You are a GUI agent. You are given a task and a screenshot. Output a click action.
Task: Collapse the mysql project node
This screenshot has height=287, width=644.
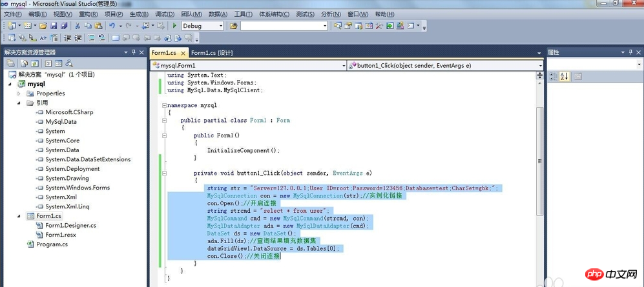(10, 84)
